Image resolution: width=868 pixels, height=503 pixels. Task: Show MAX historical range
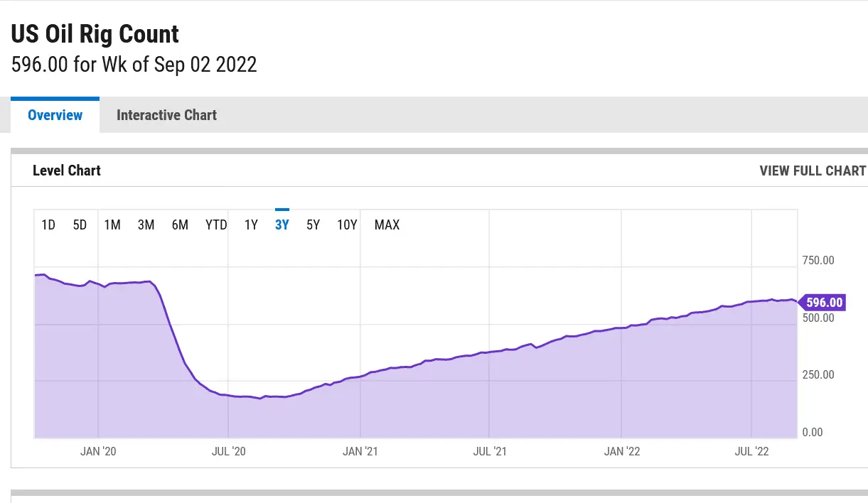point(387,225)
